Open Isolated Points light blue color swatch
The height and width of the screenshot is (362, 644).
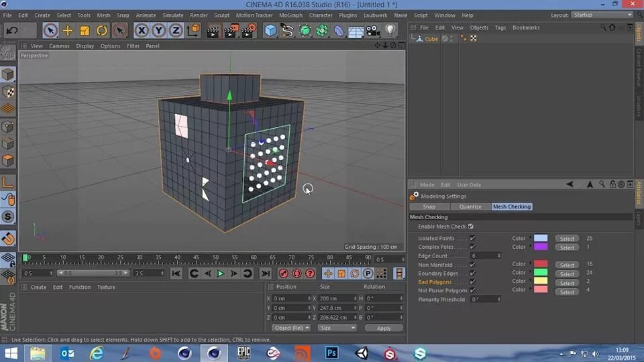click(541, 238)
